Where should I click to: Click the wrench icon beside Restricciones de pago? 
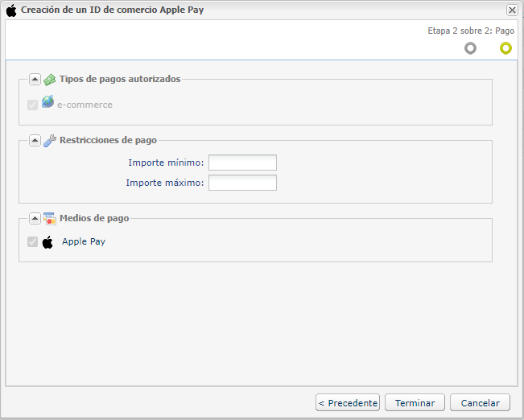click(50, 141)
